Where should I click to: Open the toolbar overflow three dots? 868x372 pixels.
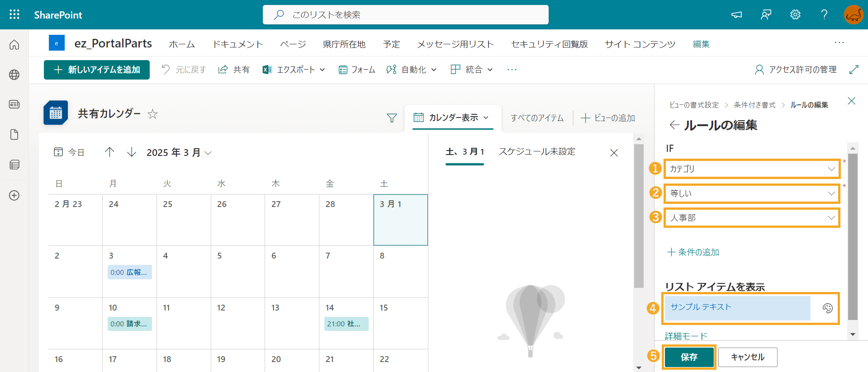coord(512,70)
